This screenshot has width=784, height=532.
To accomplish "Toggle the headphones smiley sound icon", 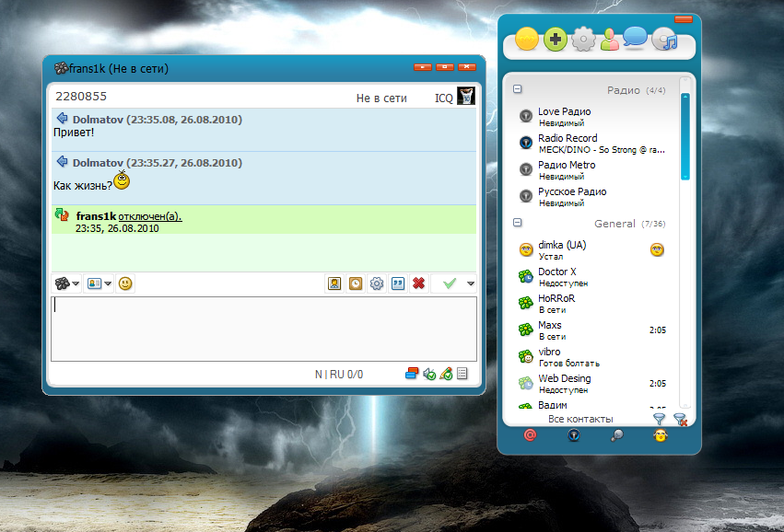I will (661, 435).
